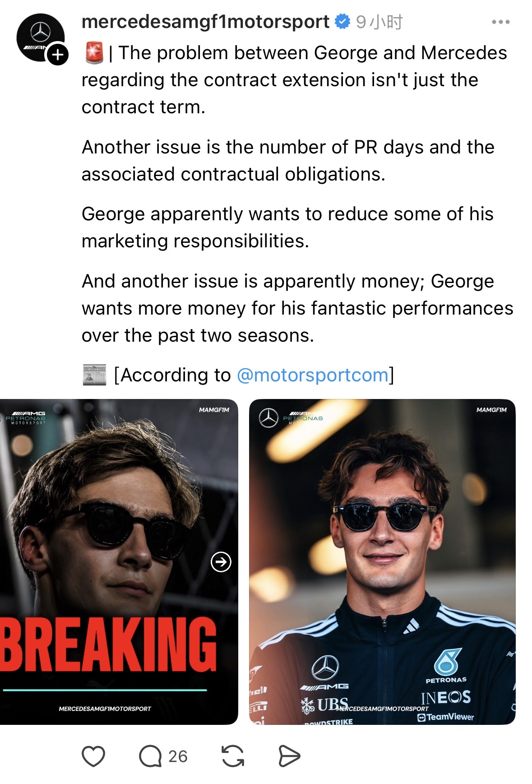
Task: Tap the red siren emoji in post
Action: coord(94,53)
